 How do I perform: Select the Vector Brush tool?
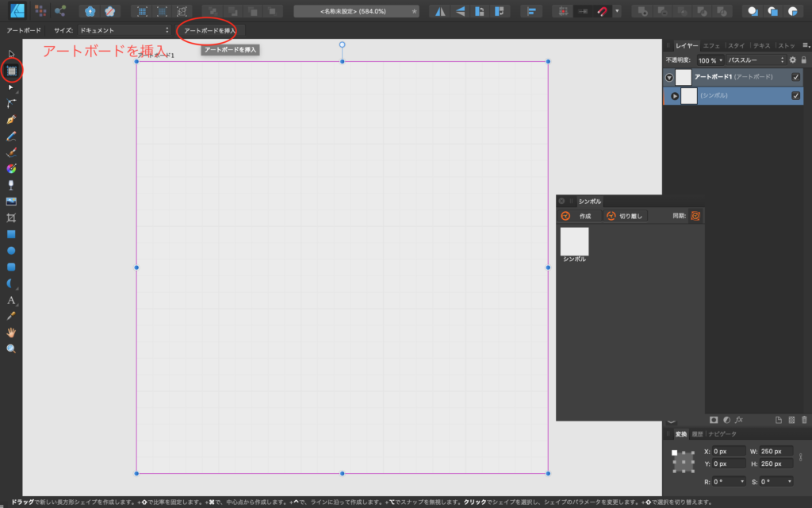[11, 152]
